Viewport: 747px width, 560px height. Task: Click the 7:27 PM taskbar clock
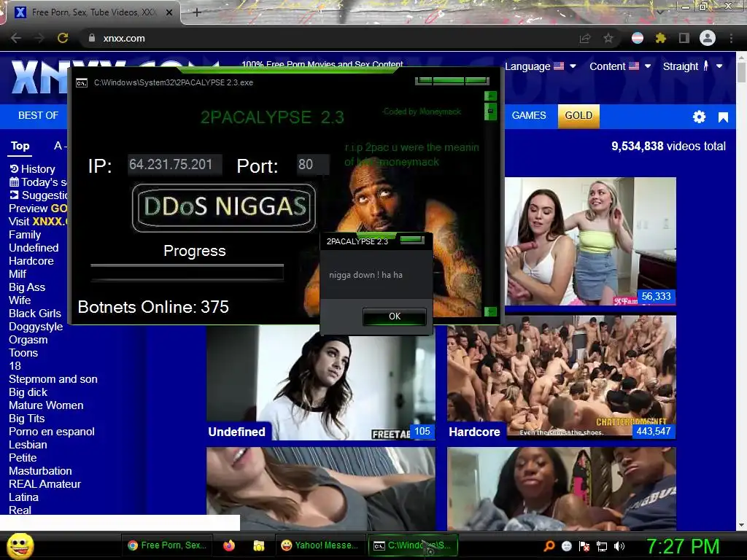click(683, 546)
